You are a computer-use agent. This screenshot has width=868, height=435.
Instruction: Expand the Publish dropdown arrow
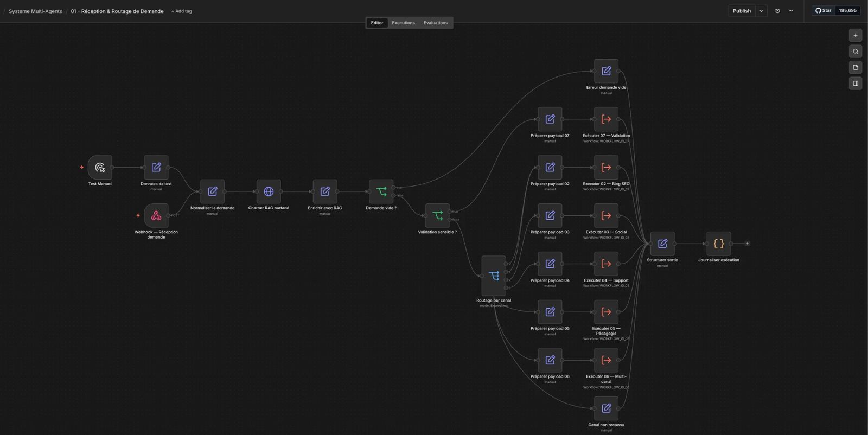(761, 11)
